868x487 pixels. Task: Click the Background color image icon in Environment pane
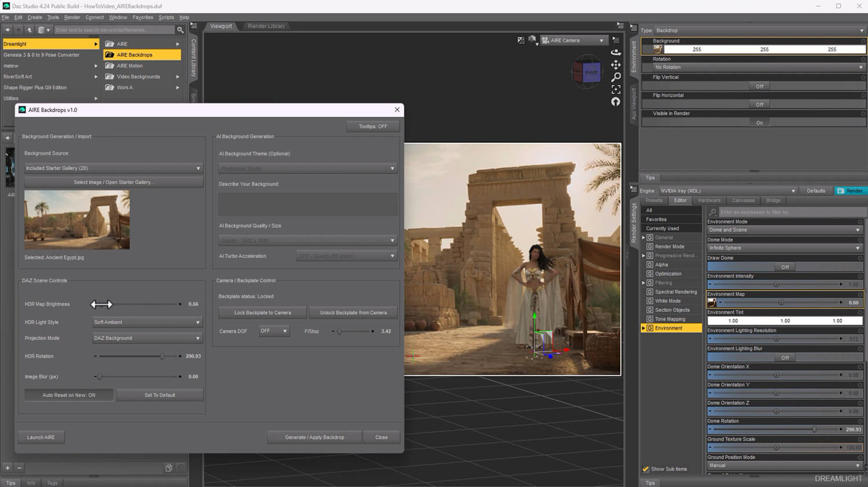pos(658,49)
